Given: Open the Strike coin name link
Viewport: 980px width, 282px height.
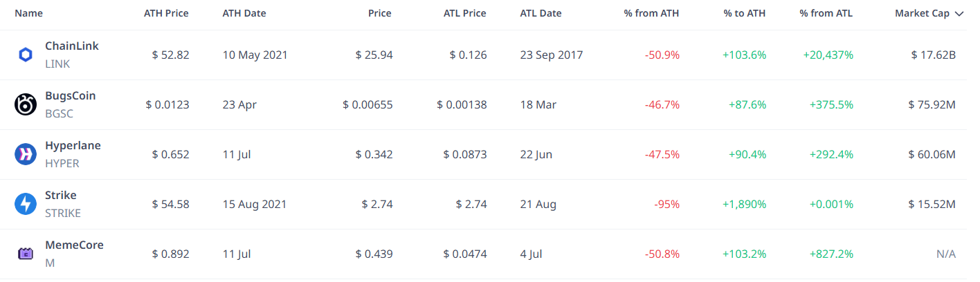Looking at the screenshot, I should (61, 196).
